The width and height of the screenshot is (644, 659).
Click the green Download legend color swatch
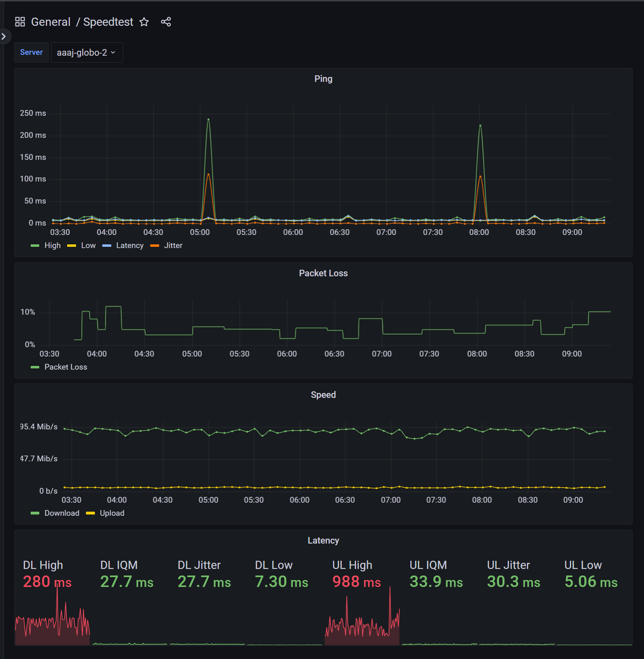(35, 513)
